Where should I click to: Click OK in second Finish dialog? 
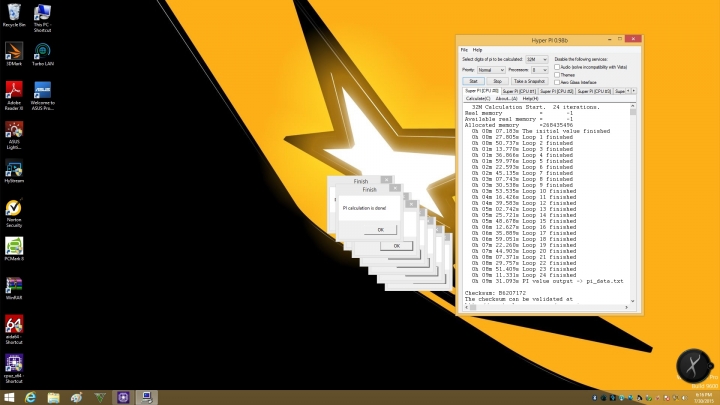396,246
